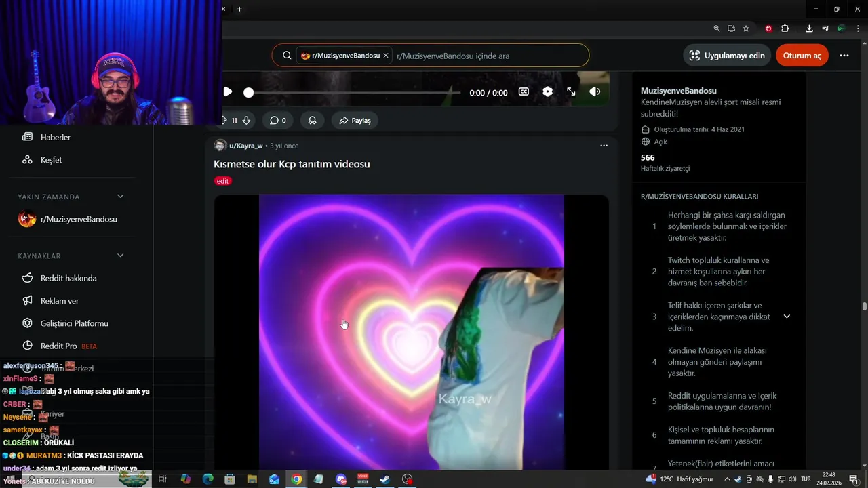
Task: Open the Kayra_w post options menu
Action: [x=604, y=146]
